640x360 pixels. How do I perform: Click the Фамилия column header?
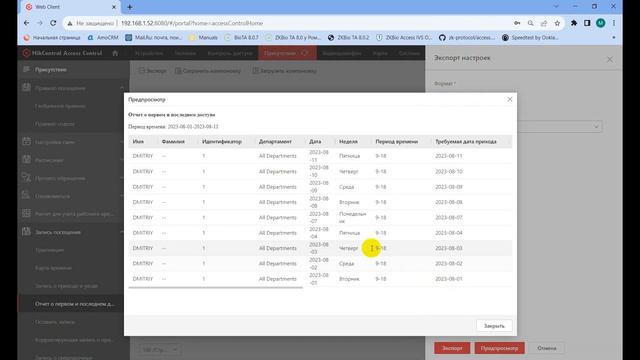coord(173,141)
